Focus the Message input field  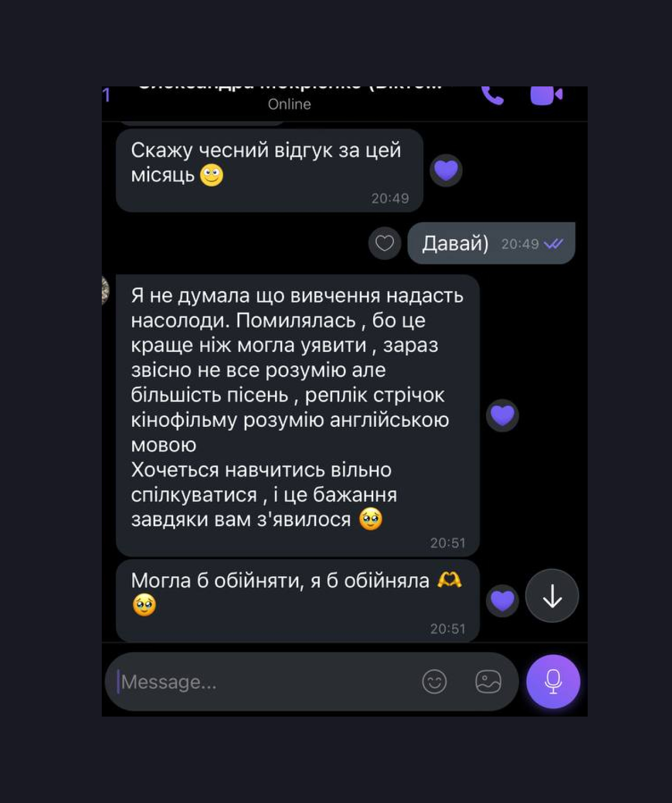(x=267, y=682)
